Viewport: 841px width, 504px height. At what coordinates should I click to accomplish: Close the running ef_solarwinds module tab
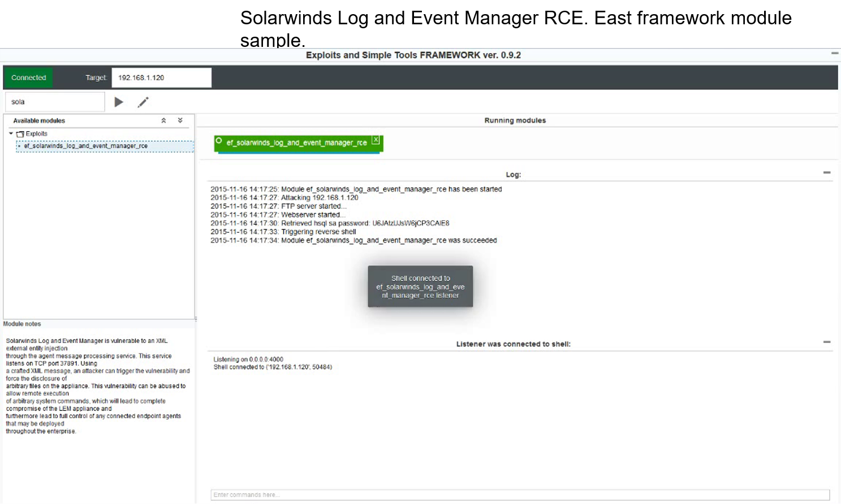(x=376, y=140)
